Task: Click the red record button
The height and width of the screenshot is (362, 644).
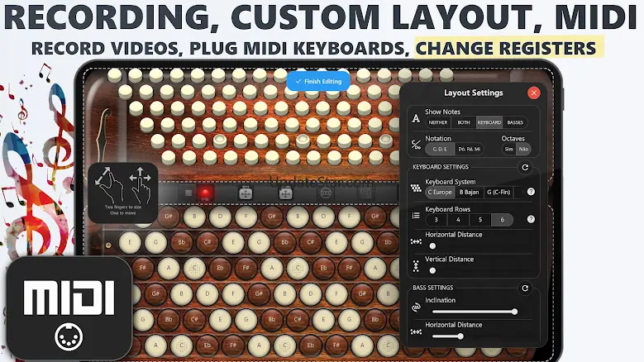Action: click(205, 193)
